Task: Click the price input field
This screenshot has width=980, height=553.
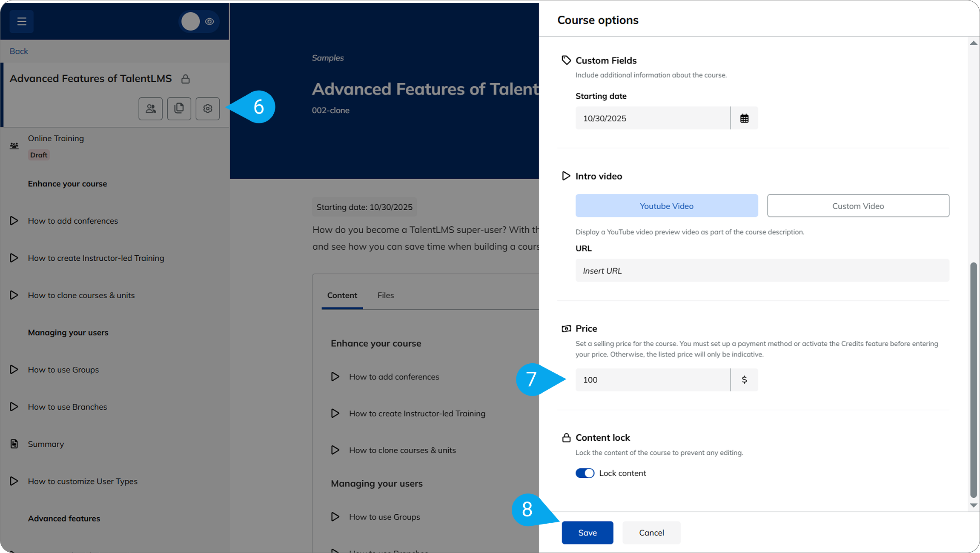Action: 652,379
